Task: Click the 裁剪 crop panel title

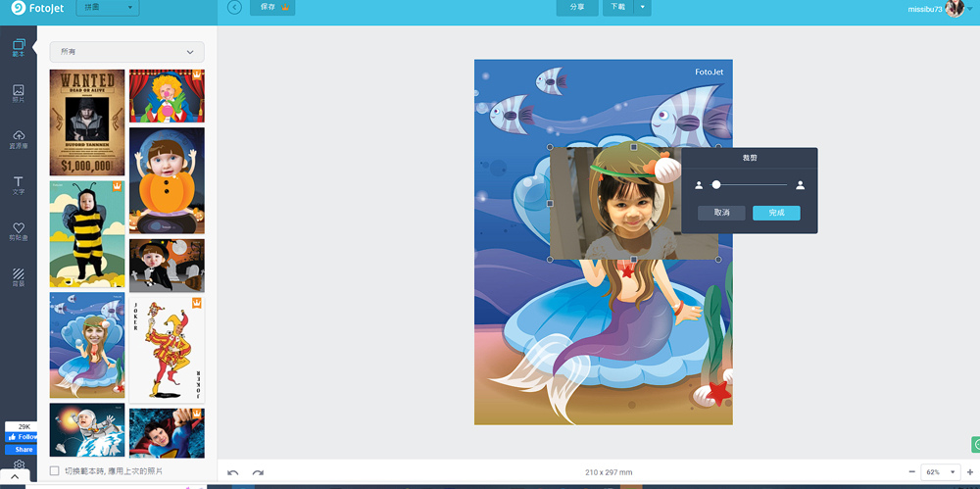Action: pyautogui.click(x=750, y=158)
